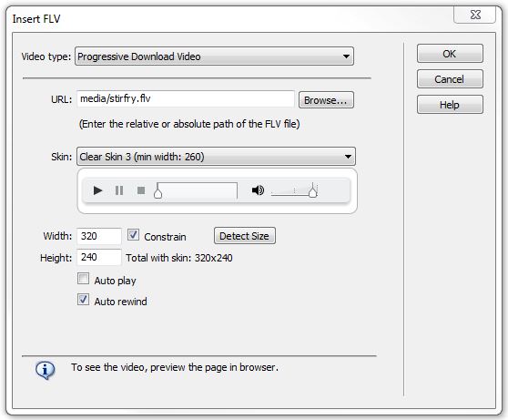Confirm with the OK button
This screenshot has width=508, height=420.
[x=450, y=54]
